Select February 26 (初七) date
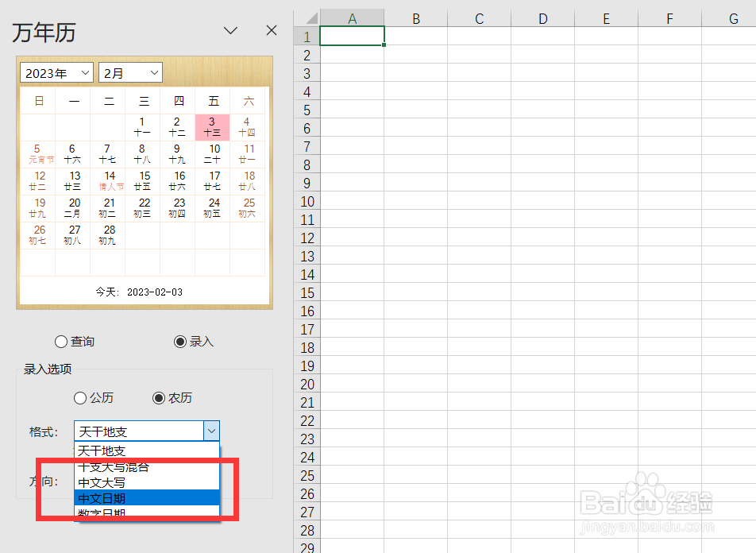The height and width of the screenshot is (553, 756). (x=37, y=235)
